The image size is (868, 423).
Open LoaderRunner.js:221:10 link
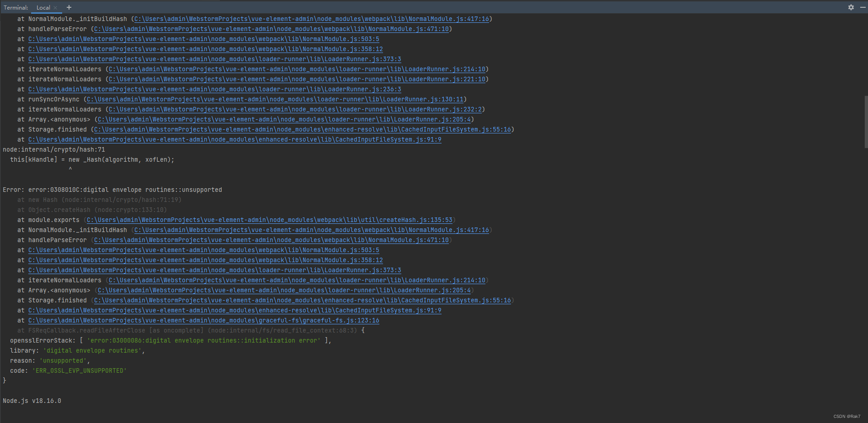click(x=297, y=79)
